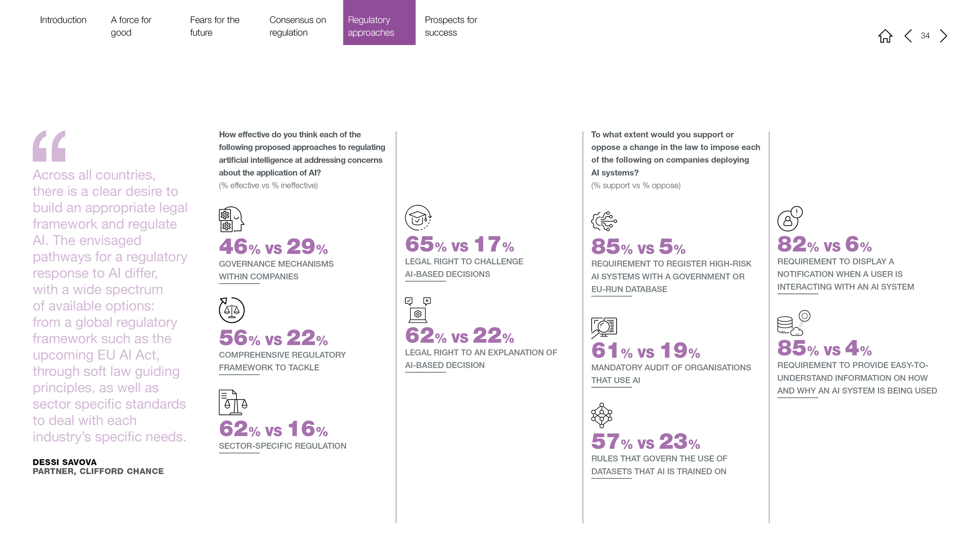Advance with the next page arrow
Viewport: 980px width, 552px height.
944,36
